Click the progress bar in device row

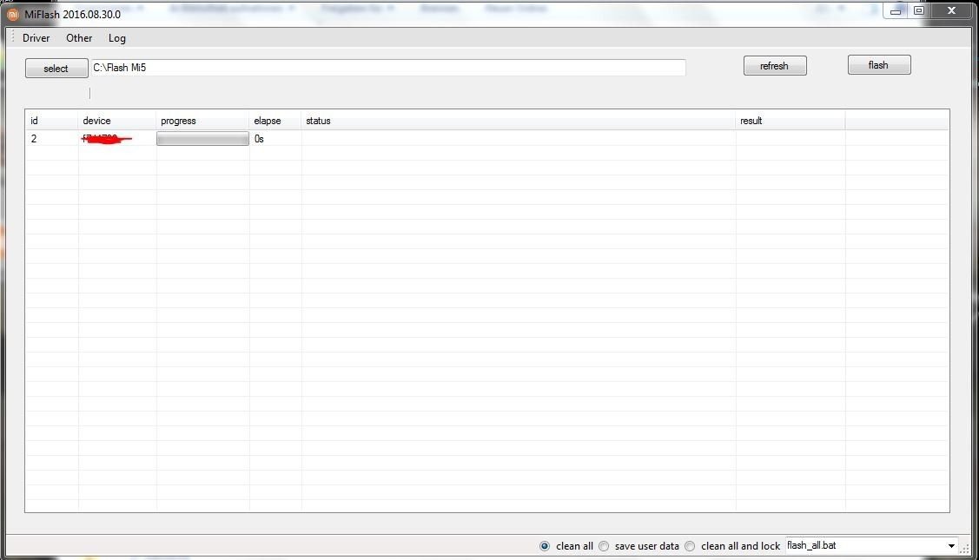[x=203, y=139]
